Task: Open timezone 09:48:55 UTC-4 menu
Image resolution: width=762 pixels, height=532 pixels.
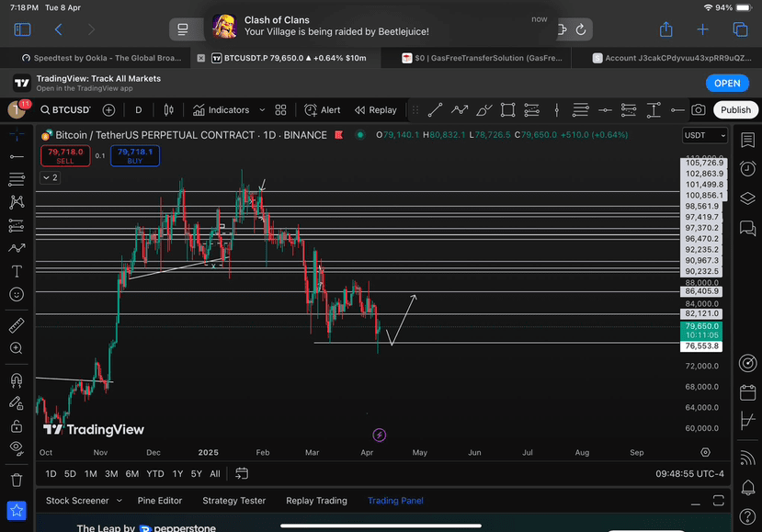Action: (689, 474)
